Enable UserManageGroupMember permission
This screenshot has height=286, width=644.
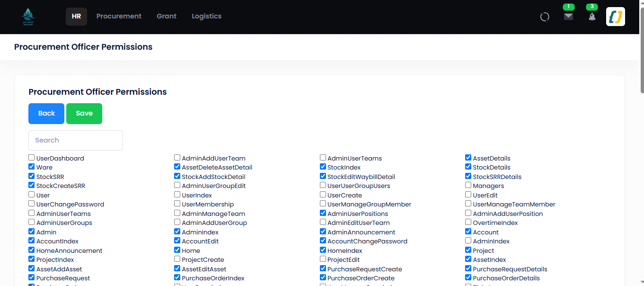[x=323, y=204]
